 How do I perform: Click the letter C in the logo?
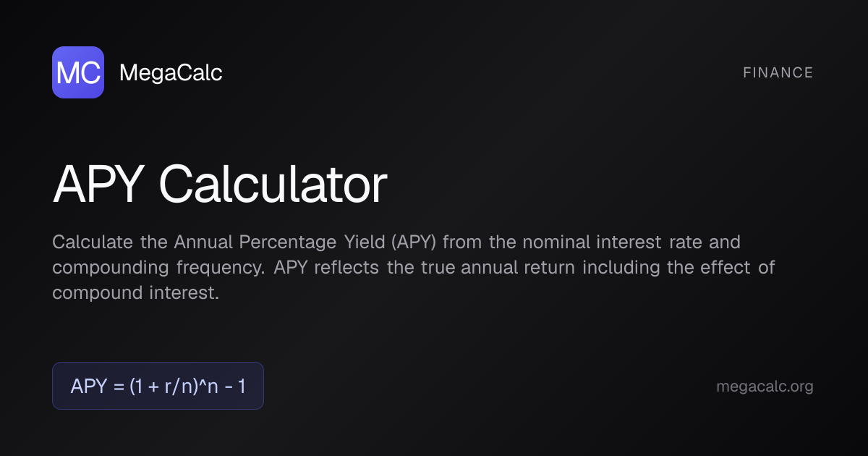(89, 73)
